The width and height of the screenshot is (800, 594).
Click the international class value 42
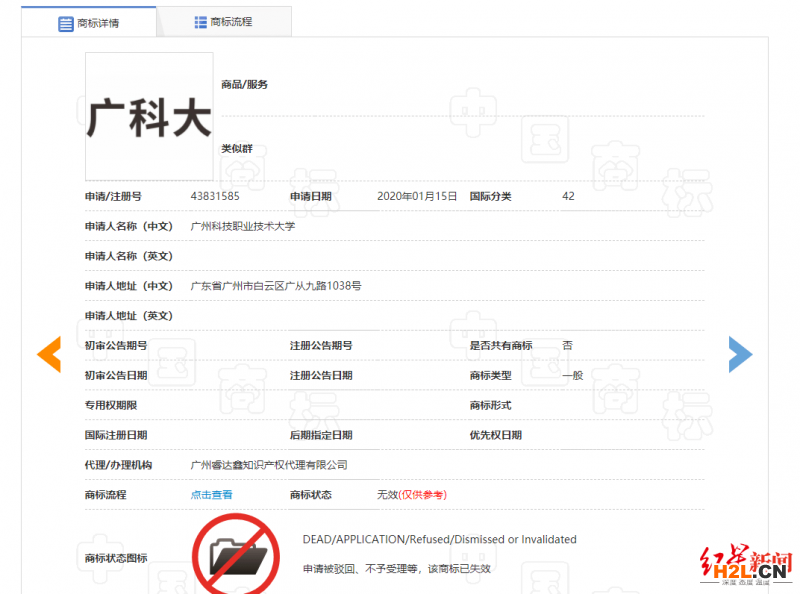click(x=568, y=196)
